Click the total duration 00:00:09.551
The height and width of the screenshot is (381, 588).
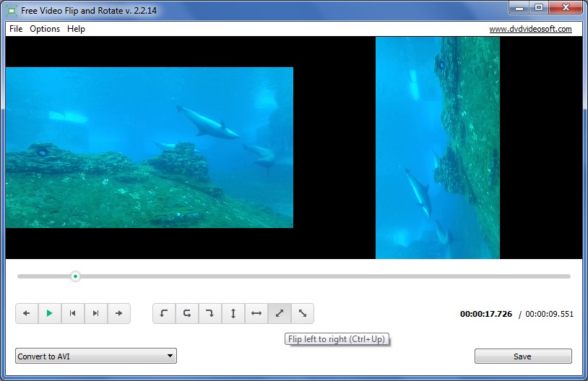(x=550, y=314)
